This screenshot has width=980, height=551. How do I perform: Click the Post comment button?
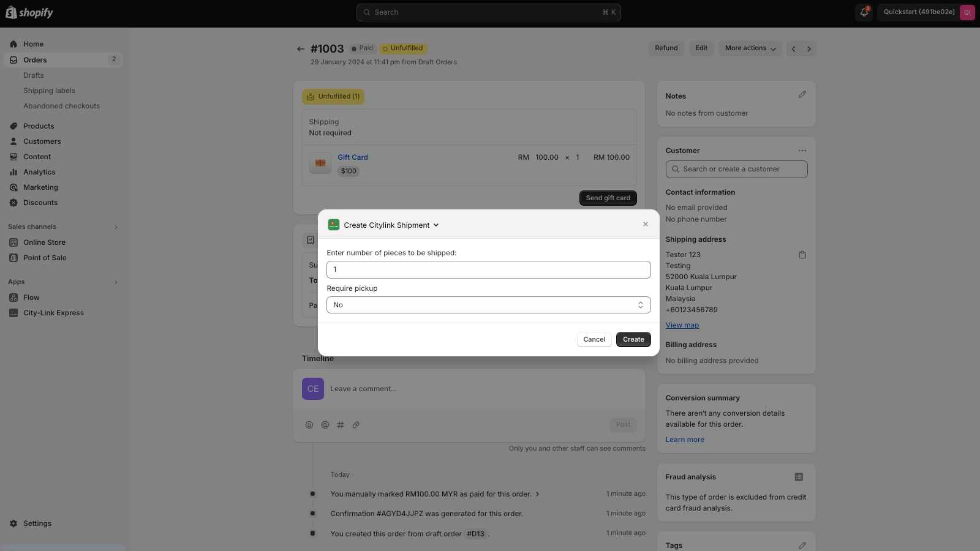(624, 425)
